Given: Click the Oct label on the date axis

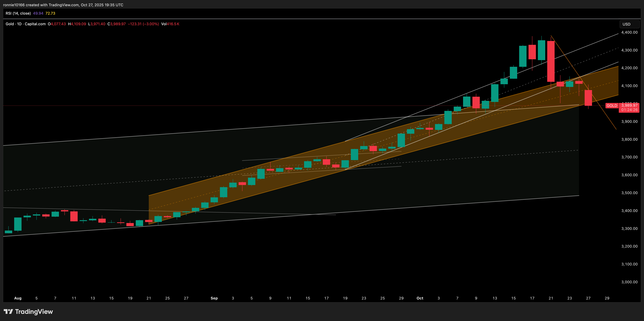Looking at the screenshot, I should click(420, 298).
